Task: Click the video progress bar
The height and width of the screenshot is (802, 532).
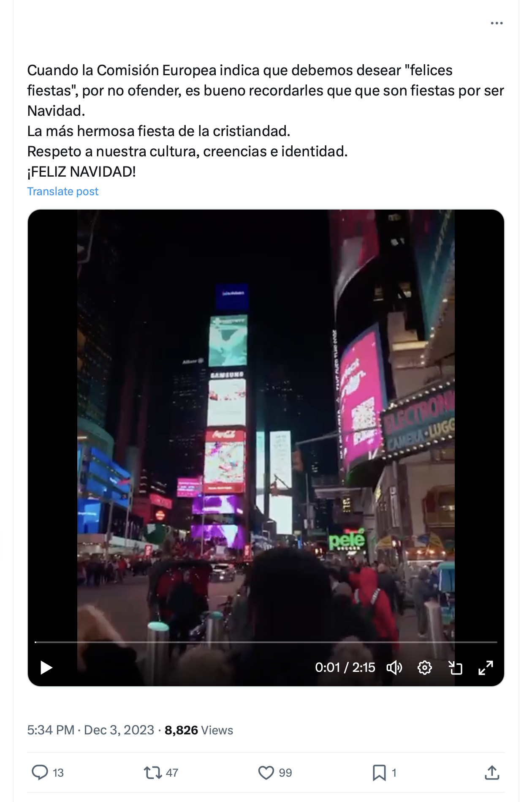Action: pyautogui.click(x=266, y=642)
